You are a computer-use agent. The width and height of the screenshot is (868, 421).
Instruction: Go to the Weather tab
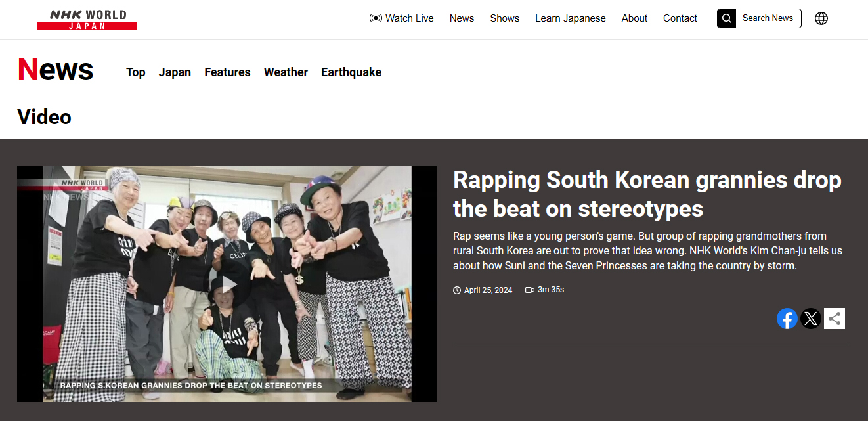pyautogui.click(x=286, y=72)
